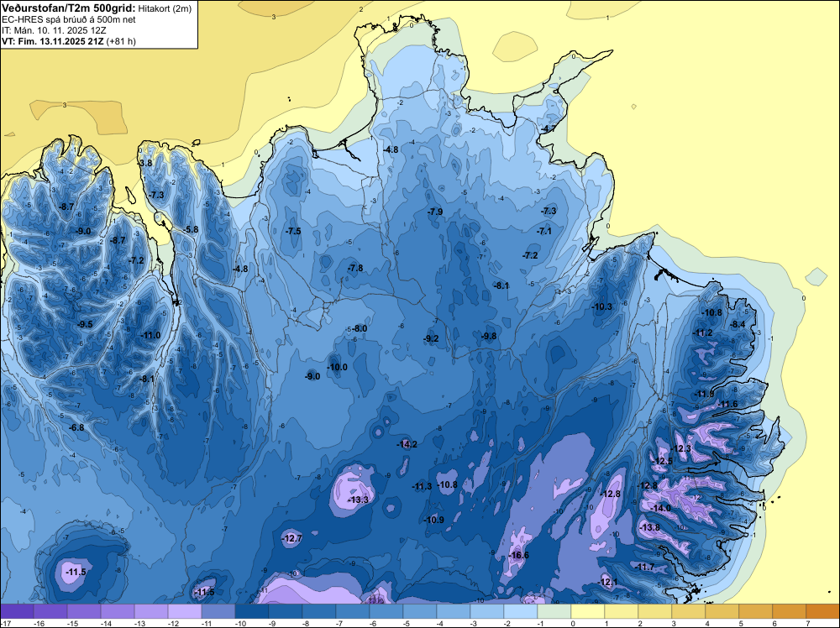This screenshot has width=840, height=628.
Task: Click the -11.3 temperature reading
Action: tap(422, 487)
